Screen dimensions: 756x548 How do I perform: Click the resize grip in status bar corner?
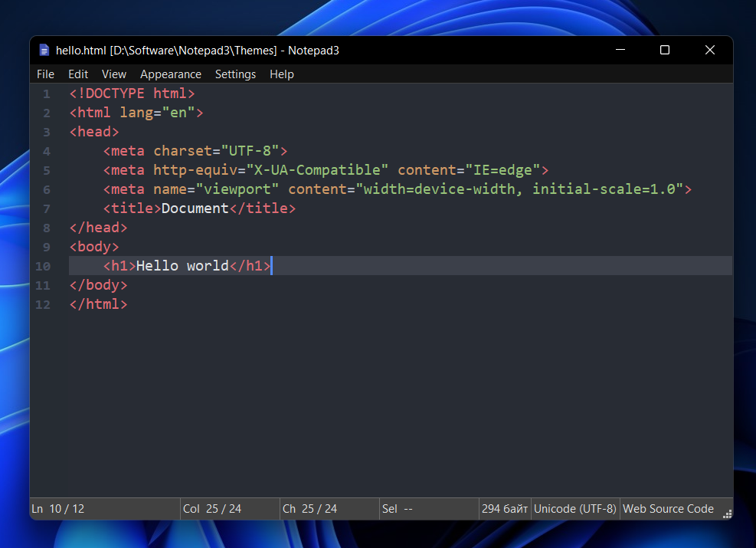[727, 514]
